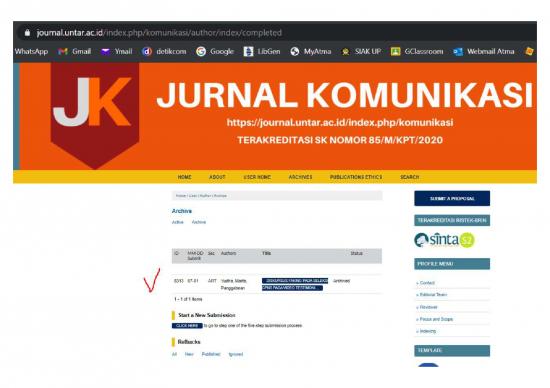
Task: Open the LibGen bookmark icon
Action: pyautogui.click(x=248, y=52)
